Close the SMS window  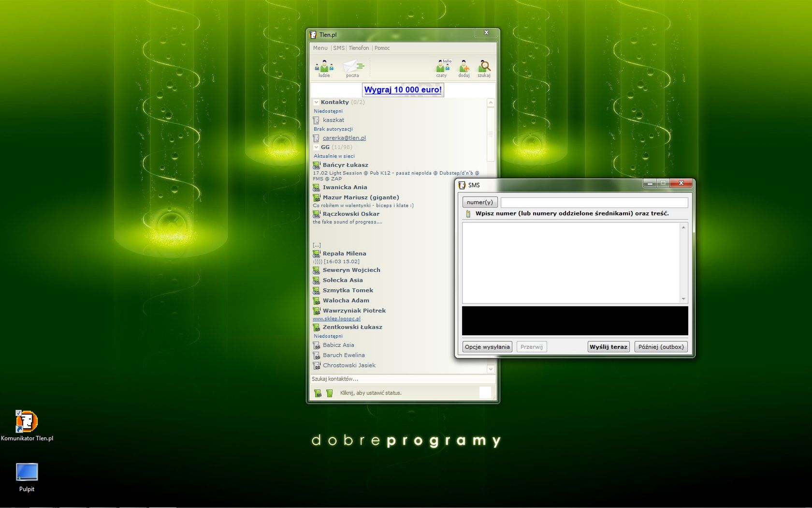coord(681,183)
